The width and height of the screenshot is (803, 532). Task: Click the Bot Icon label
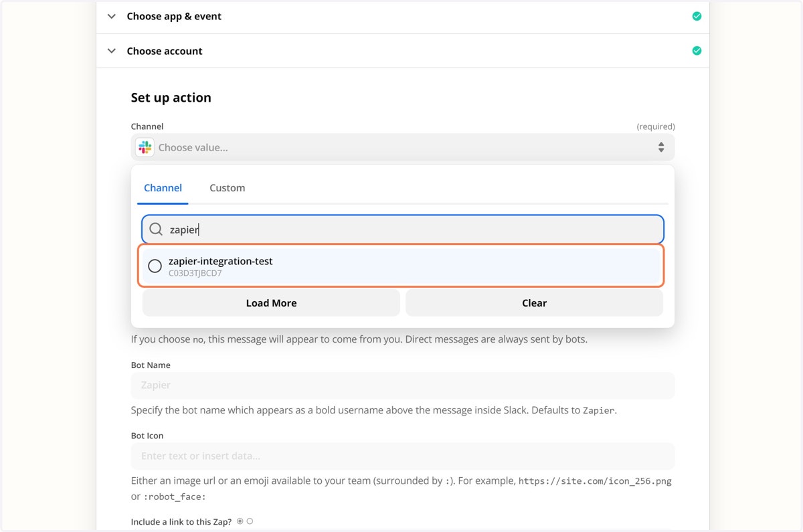(147, 436)
